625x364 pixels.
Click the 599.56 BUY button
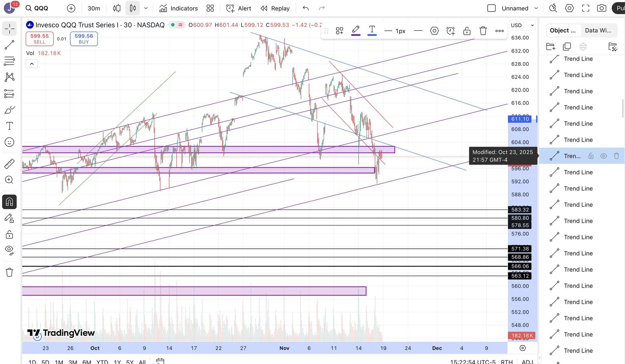coord(84,39)
